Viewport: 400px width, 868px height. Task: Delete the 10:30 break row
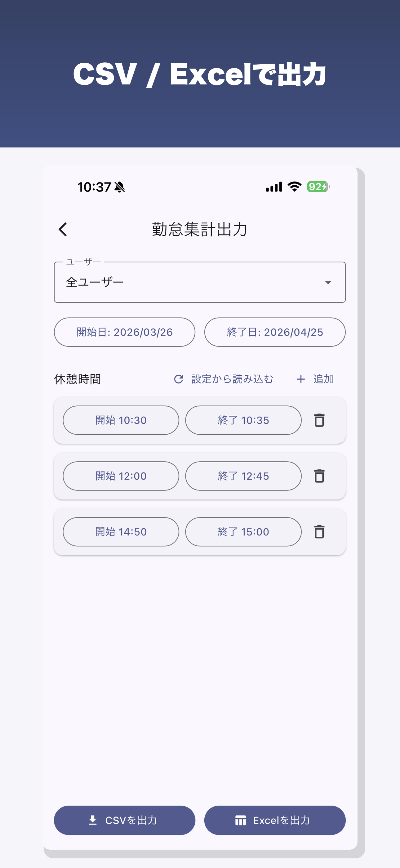pos(319,420)
